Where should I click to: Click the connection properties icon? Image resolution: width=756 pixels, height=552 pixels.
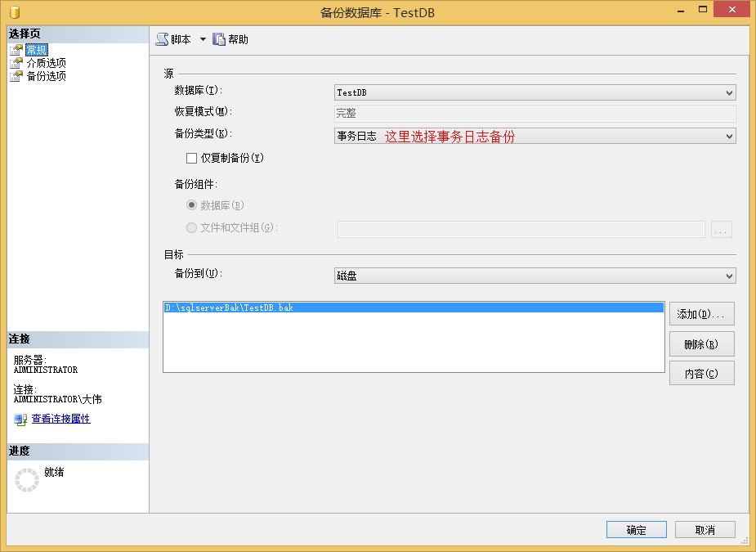coord(20,420)
